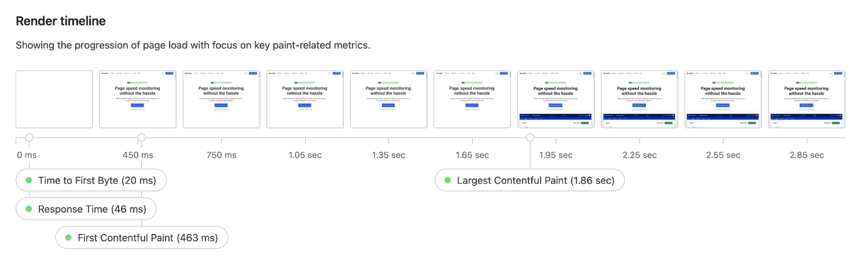The width and height of the screenshot is (868, 264).
Task: Click the Time to First Byte metric pill
Action: pos(91,180)
